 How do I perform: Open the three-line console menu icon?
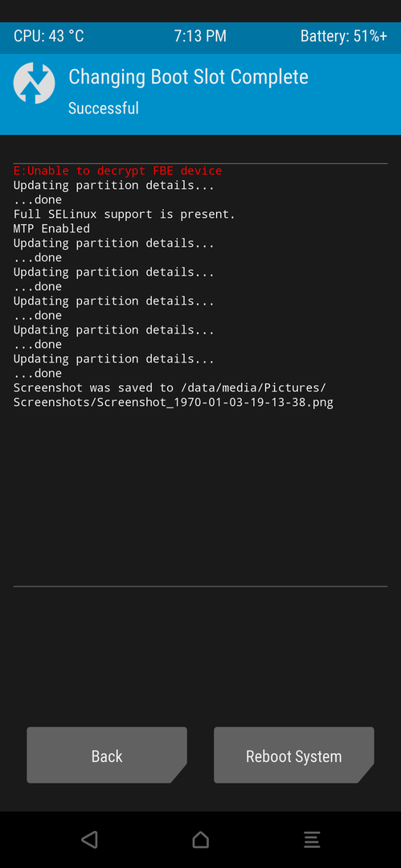click(x=312, y=840)
